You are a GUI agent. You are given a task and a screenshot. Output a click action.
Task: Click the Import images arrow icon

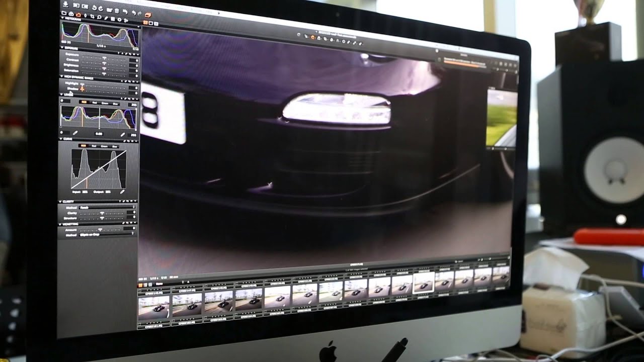click(65, 5)
